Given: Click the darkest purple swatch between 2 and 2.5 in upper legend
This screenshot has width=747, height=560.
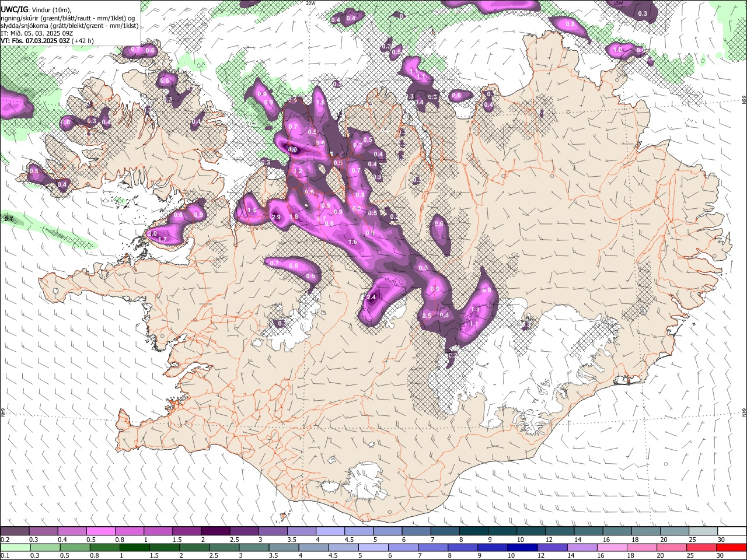Looking at the screenshot, I should (x=215, y=531).
